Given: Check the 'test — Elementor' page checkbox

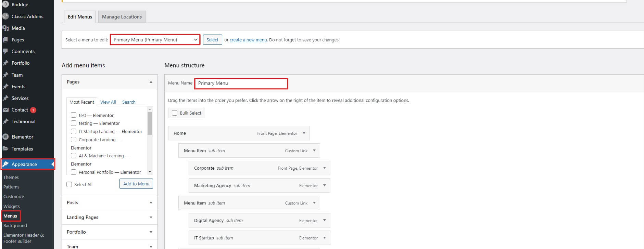Looking at the screenshot, I should [x=74, y=115].
